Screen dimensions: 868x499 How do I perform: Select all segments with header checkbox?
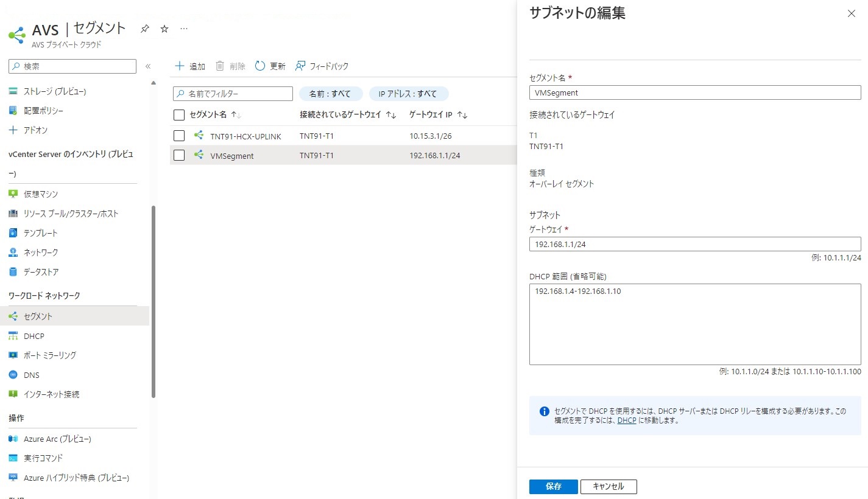[x=178, y=114]
